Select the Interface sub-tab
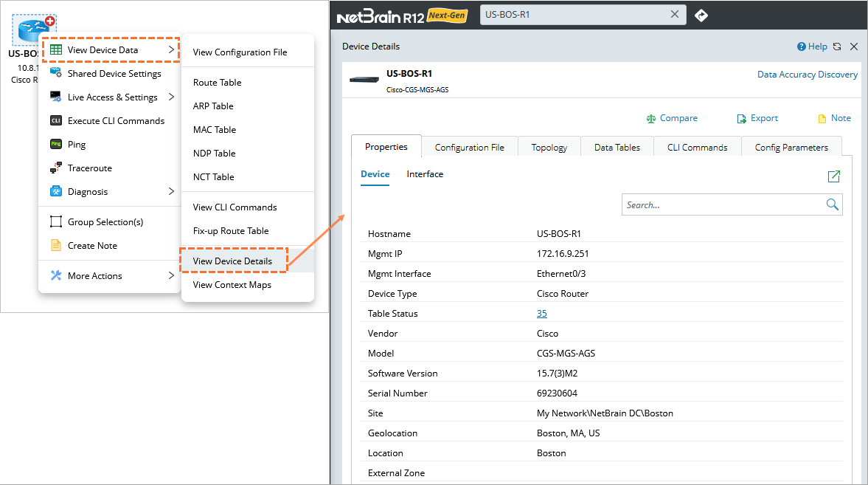Screen dimensions: 868x485 425,174
